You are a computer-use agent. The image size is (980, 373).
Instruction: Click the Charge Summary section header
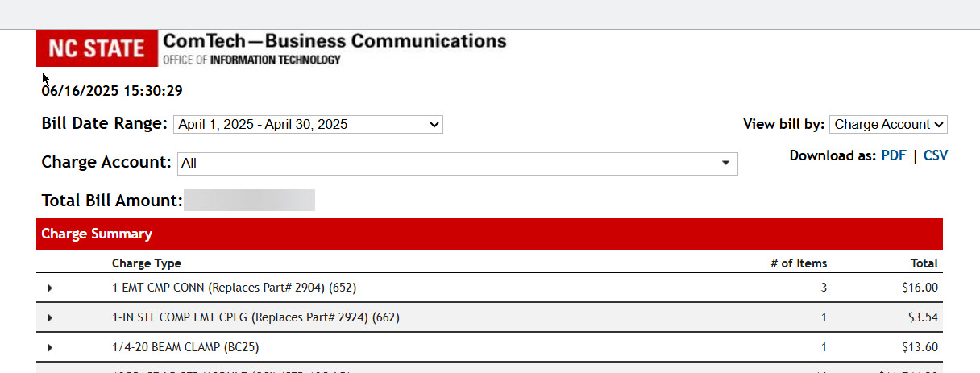coord(97,234)
